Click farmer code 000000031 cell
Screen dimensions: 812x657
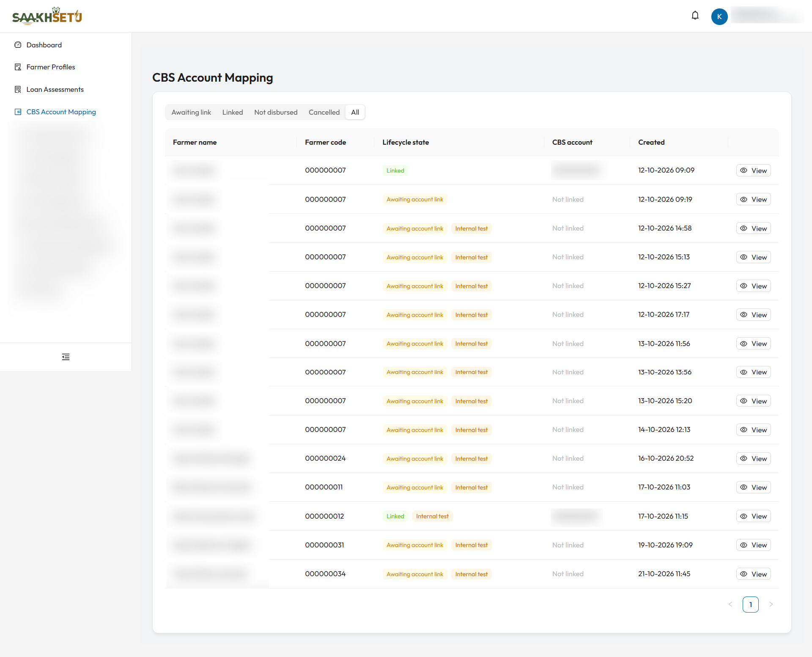coord(324,545)
